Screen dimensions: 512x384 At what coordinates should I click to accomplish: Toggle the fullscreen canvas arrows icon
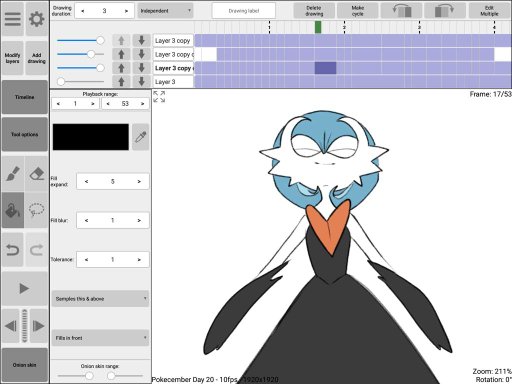pos(159,96)
